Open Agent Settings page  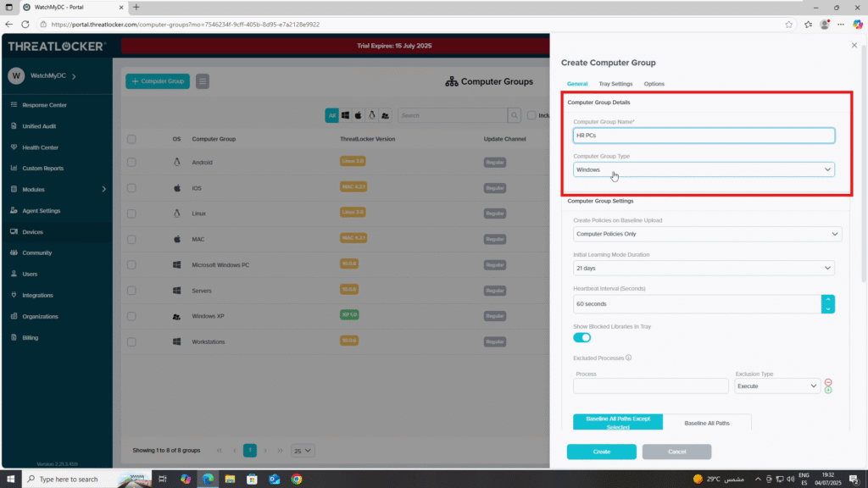point(41,211)
